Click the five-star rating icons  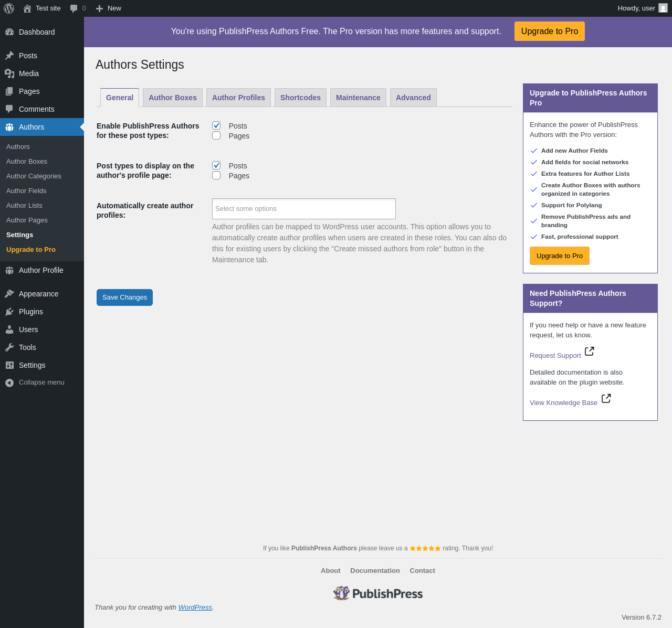425,548
